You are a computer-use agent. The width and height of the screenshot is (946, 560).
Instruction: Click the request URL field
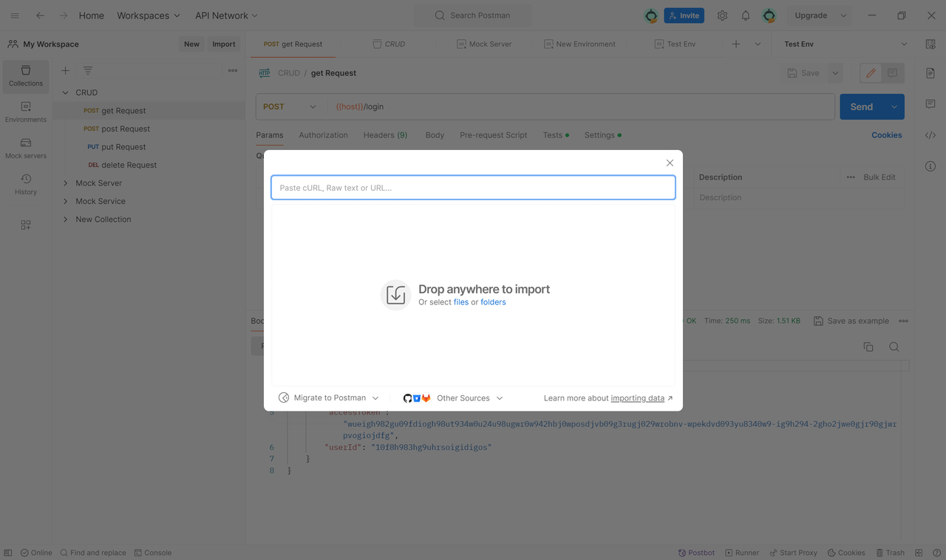coord(582,106)
